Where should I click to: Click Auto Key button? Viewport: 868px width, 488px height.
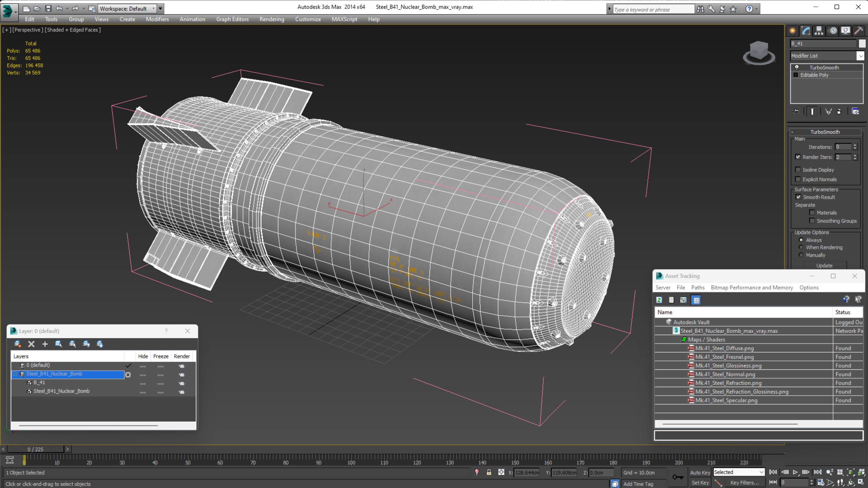coord(700,472)
